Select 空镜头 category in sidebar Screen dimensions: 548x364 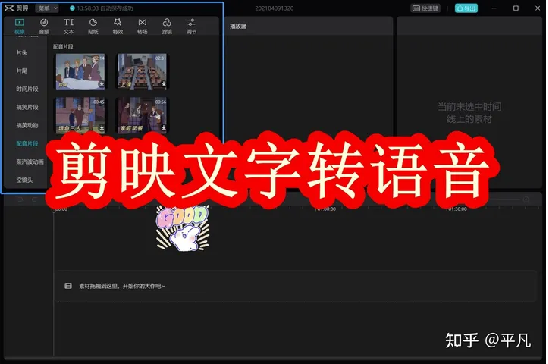click(24, 180)
